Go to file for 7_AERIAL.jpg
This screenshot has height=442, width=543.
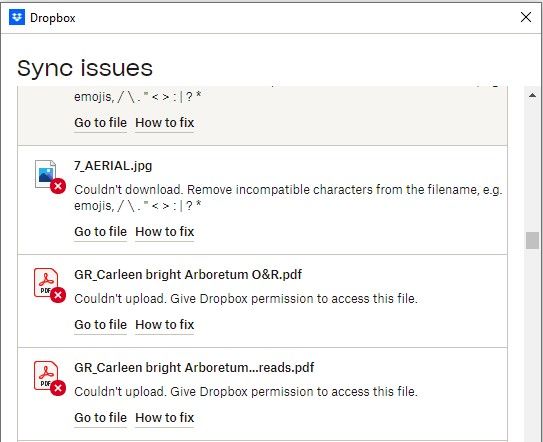tap(100, 231)
